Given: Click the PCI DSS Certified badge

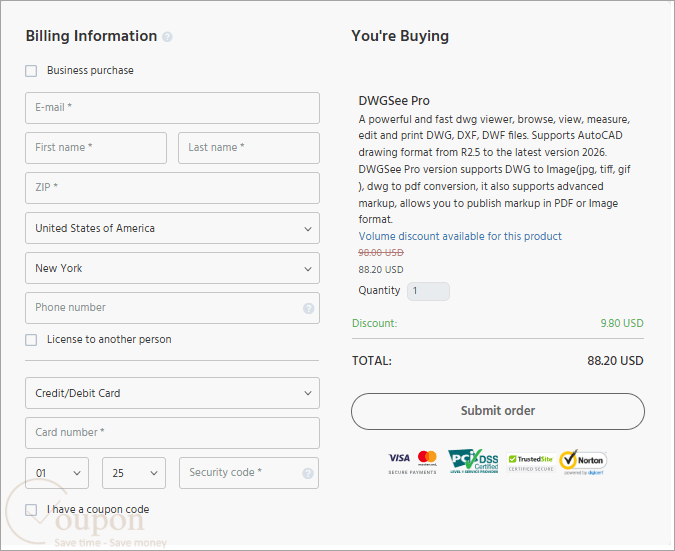Looking at the screenshot, I should (x=473, y=461).
